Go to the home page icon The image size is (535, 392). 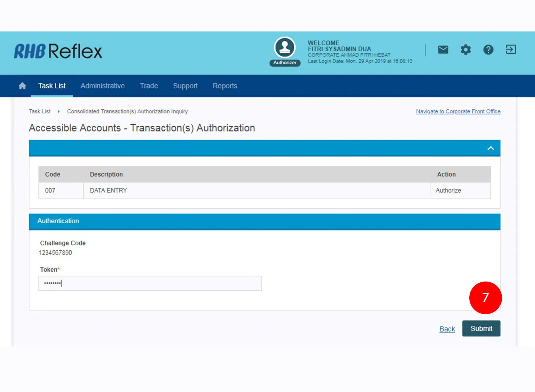[22, 86]
